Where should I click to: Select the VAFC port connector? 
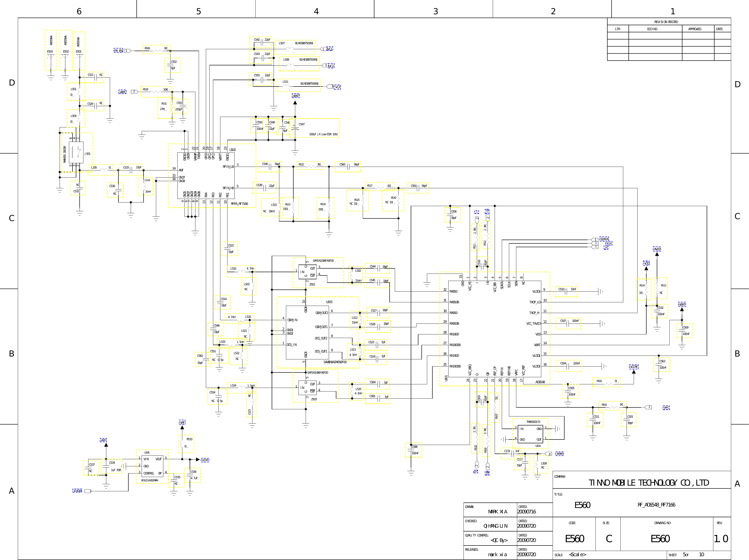[648, 407]
